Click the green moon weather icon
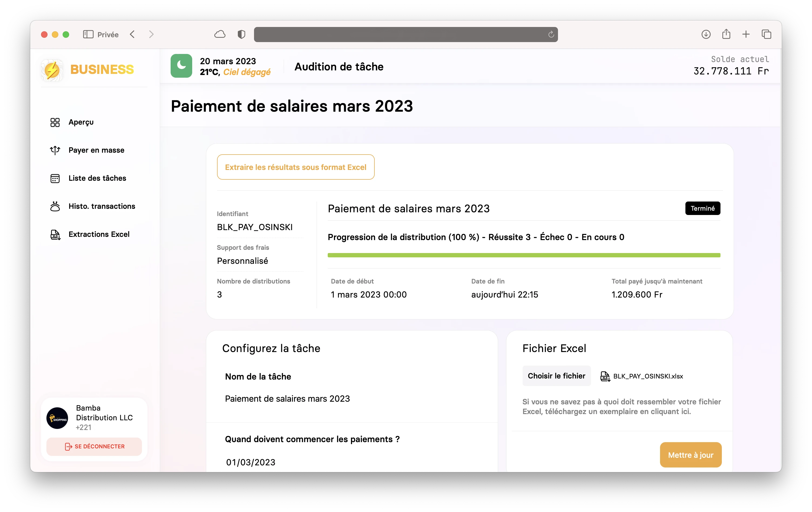This screenshot has height=512, width=812. 181,66
